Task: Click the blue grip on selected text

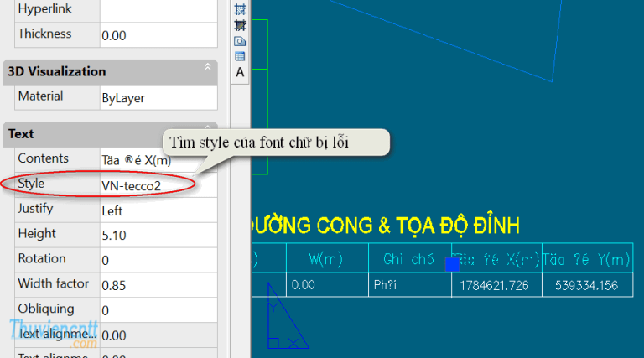Action: point(452,264)
